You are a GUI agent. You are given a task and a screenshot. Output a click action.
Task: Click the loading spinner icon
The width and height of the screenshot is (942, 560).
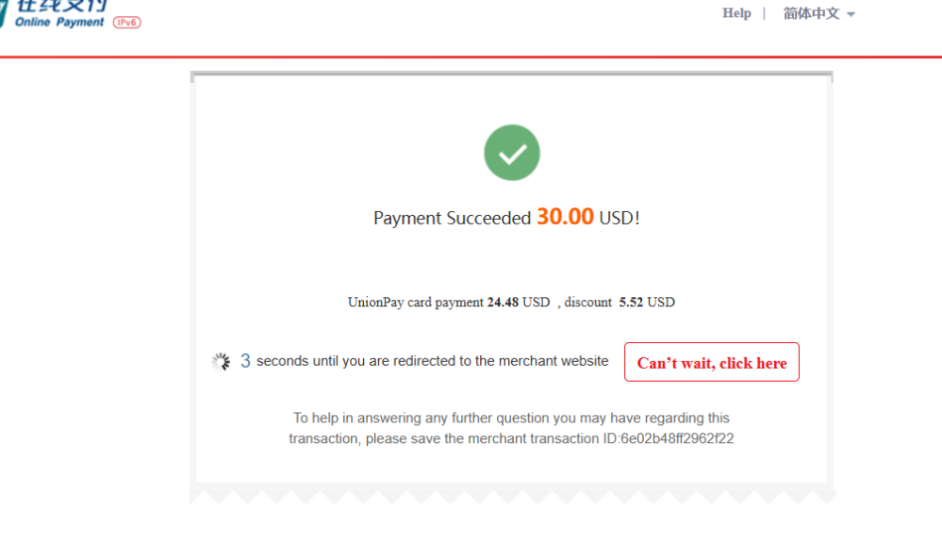click(x=221, y=362)
